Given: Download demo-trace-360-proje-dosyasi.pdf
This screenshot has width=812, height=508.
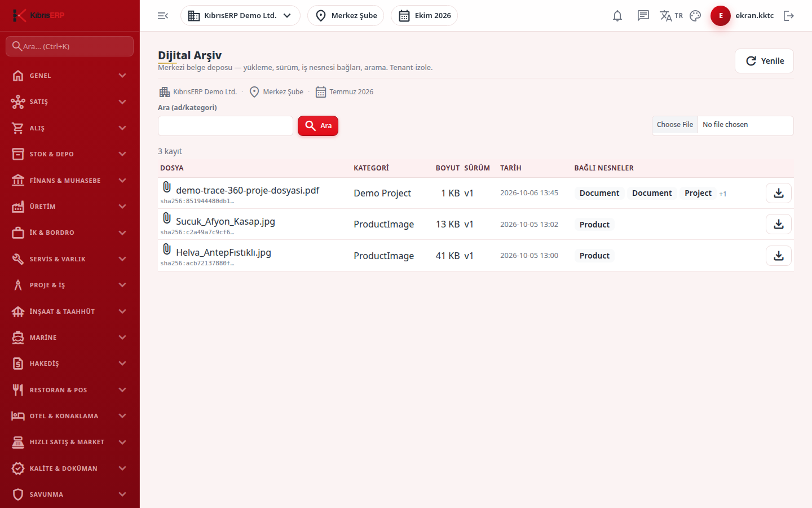Looking at the screenshot, I should click(779, 193).
